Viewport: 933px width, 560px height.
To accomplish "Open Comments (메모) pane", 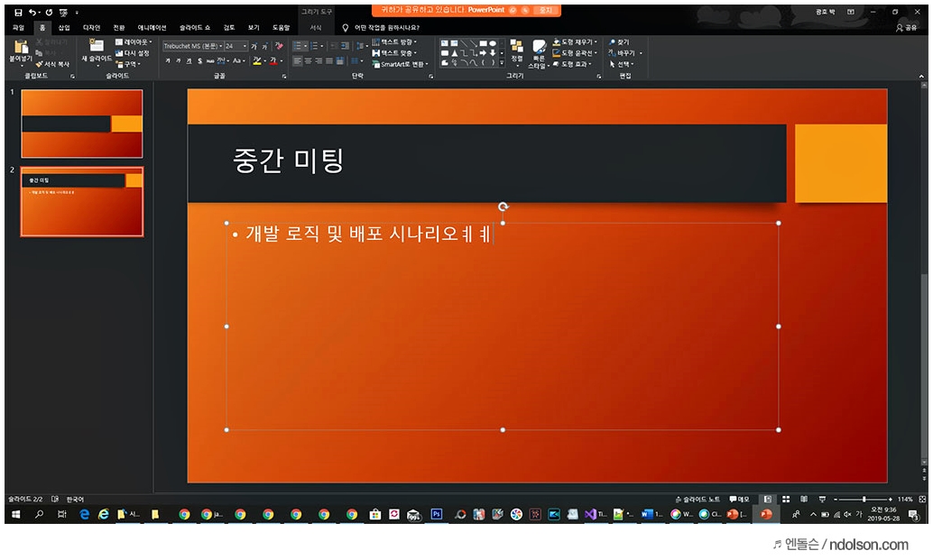I will [740, 500].
